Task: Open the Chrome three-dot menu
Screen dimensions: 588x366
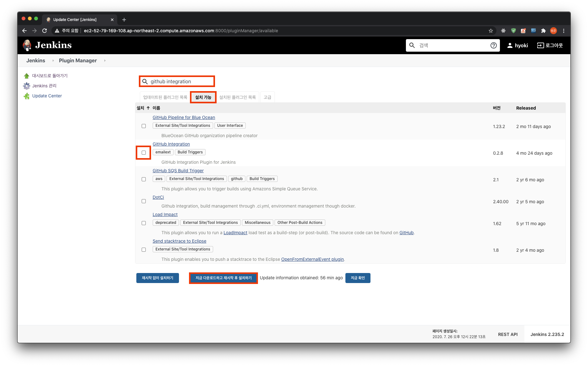Action: coord(564,31)
